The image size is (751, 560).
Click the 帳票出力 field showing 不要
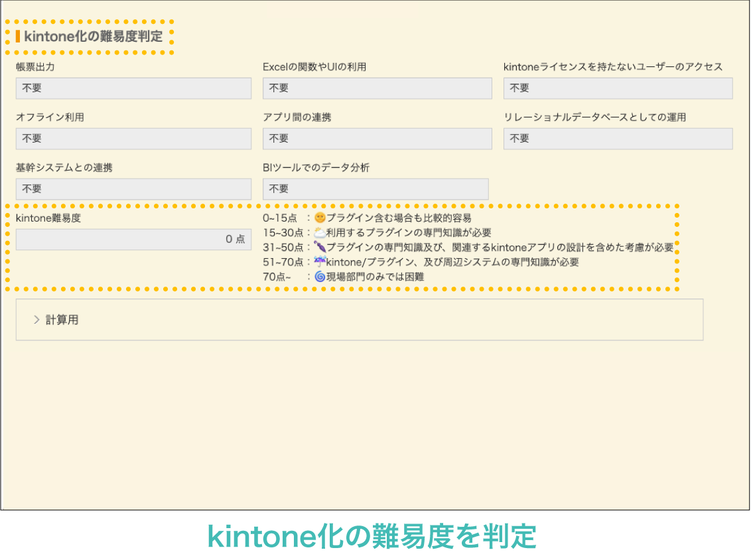coord(133,88)
